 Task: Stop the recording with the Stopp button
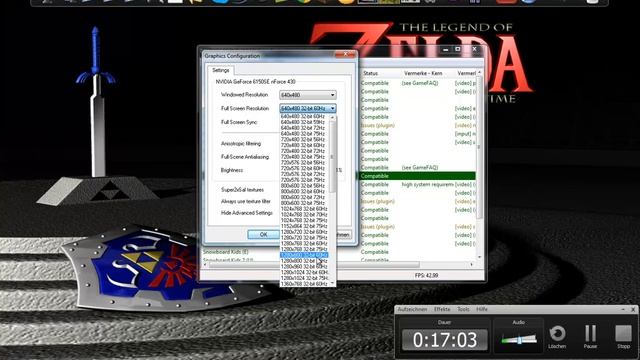[x=623, y=333]
